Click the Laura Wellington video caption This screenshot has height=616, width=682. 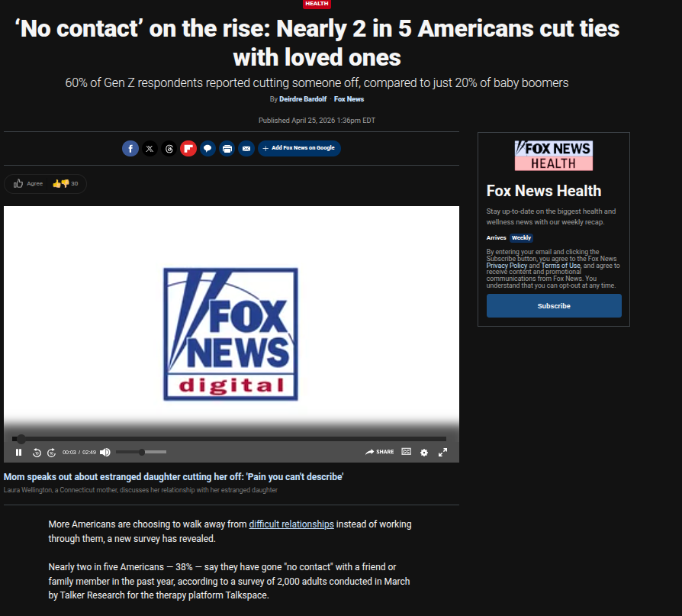point(140,490)
